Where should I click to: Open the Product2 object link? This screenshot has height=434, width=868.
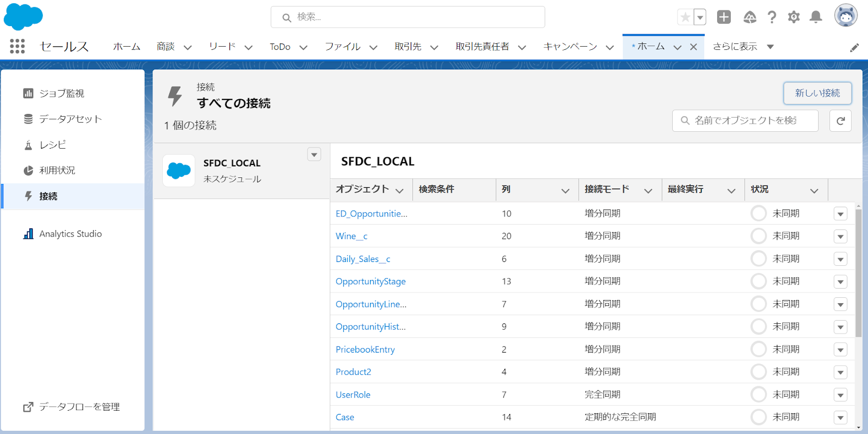[353, 372]
